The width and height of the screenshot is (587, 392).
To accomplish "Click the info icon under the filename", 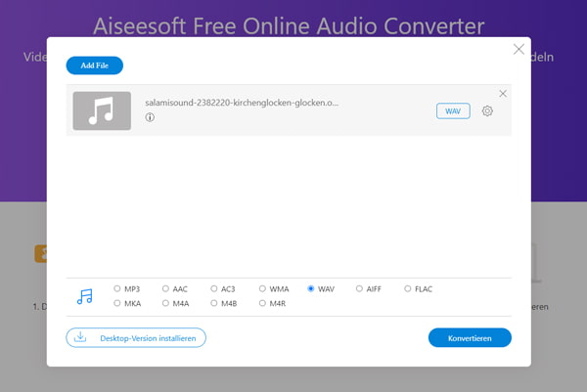I will coord(150,117).
